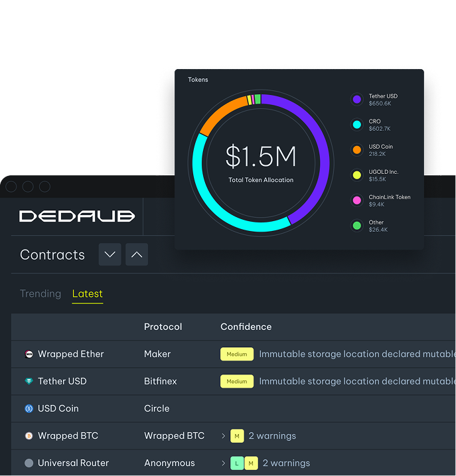This screenshot has height=476, width=456.
Task: Click the USD Coin orange color swatch
Action: tap(356, 150)
